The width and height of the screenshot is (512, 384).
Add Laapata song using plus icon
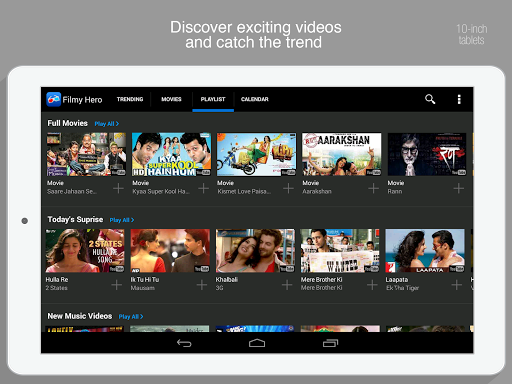[457, 285]
